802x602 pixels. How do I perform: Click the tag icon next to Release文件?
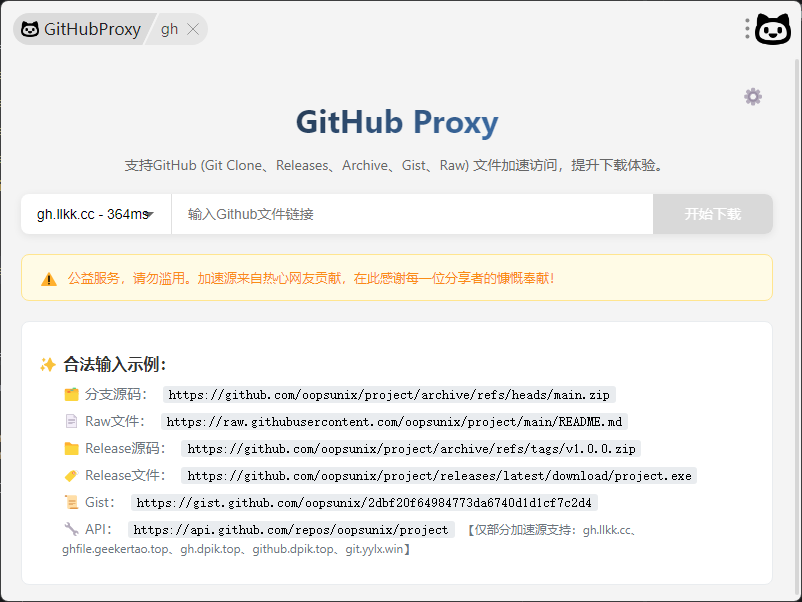click(x=72, y=476)
